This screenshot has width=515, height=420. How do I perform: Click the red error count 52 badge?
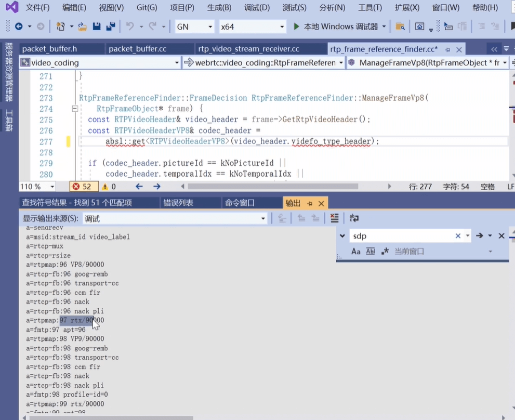tap(84, 187)
